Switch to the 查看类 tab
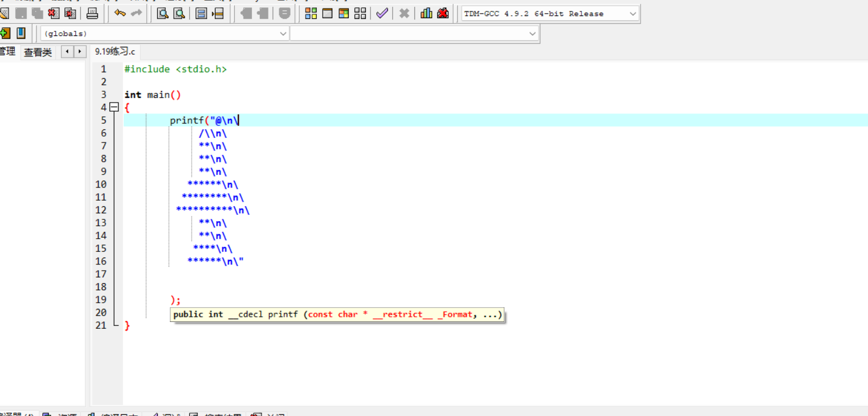 point(38,52)
